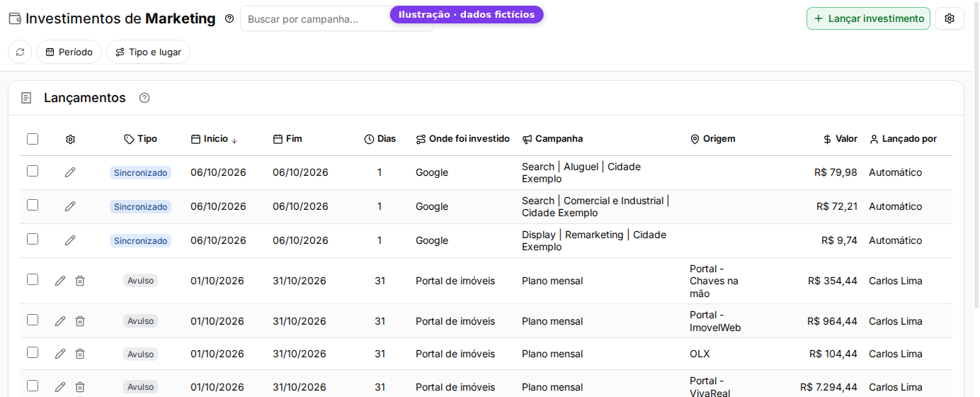Delete the Portal - ImovelWeb row
The image size is (980, 397).
point(80,321)
